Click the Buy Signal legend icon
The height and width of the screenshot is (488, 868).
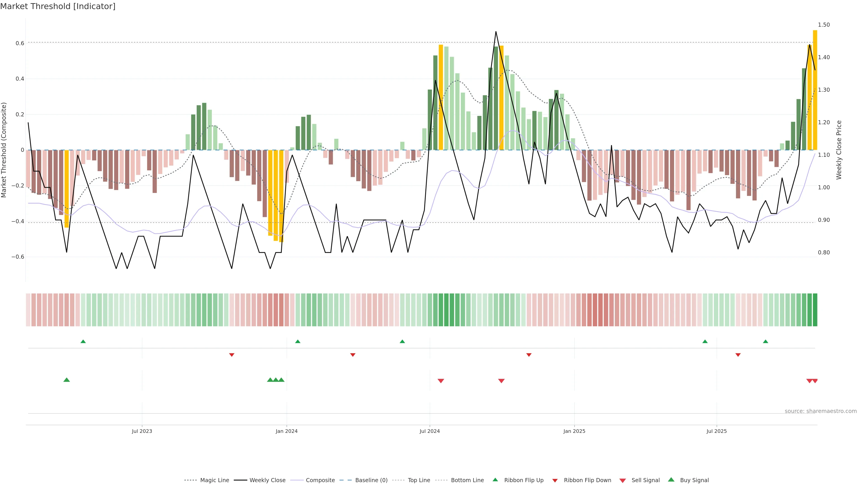671,480
